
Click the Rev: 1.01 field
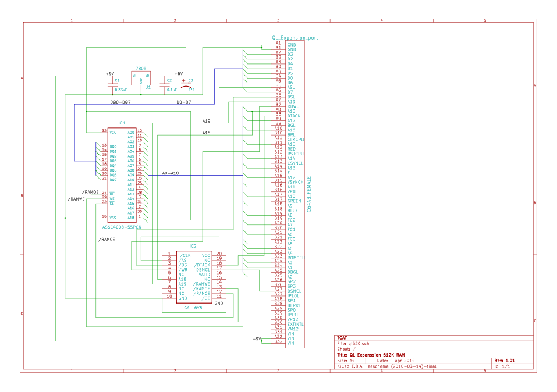click(x=505, y=361)
